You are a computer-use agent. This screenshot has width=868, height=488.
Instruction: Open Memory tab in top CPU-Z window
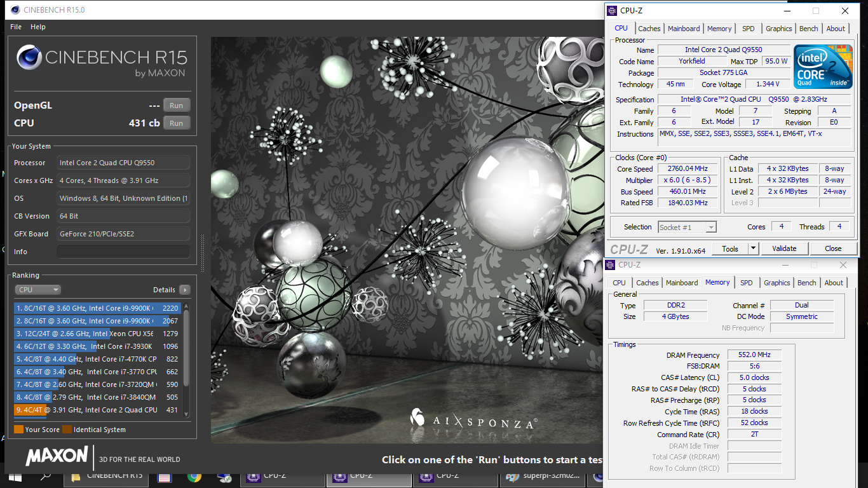tap(719, 29)
